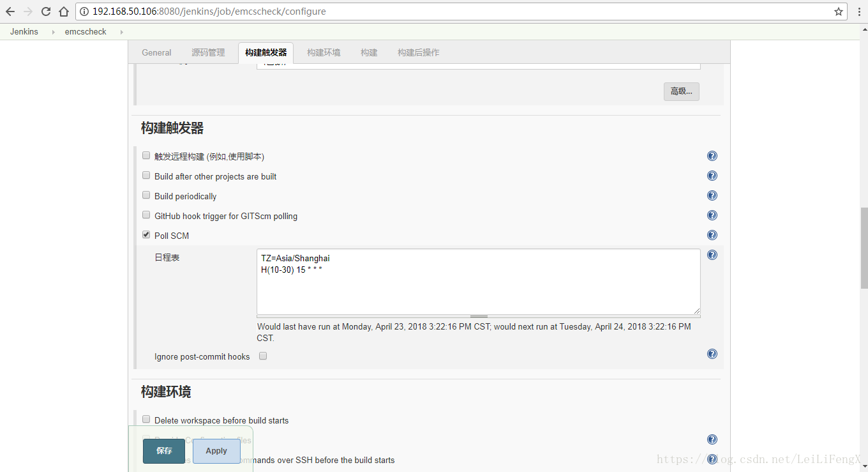868x472 pixels.
Task: Switch to the 构建环境 tab
Action: pyautogui.click(x=324, y=52)
